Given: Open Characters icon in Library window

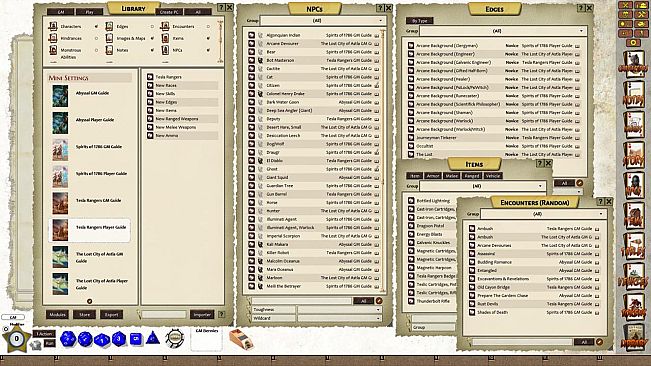Looking at the screenshot, I should click(53, 27).
